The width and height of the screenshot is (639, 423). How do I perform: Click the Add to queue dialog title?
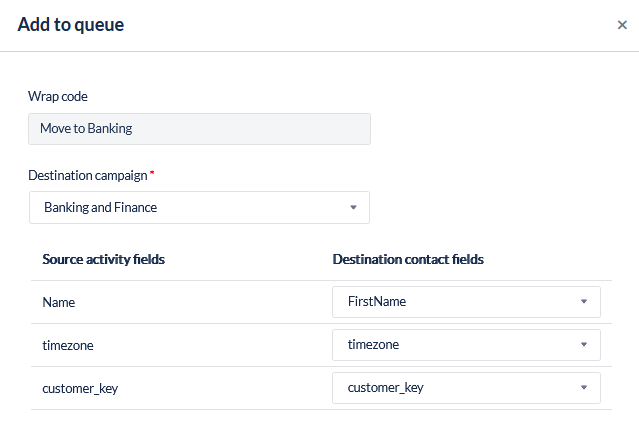tap(71, 25)
